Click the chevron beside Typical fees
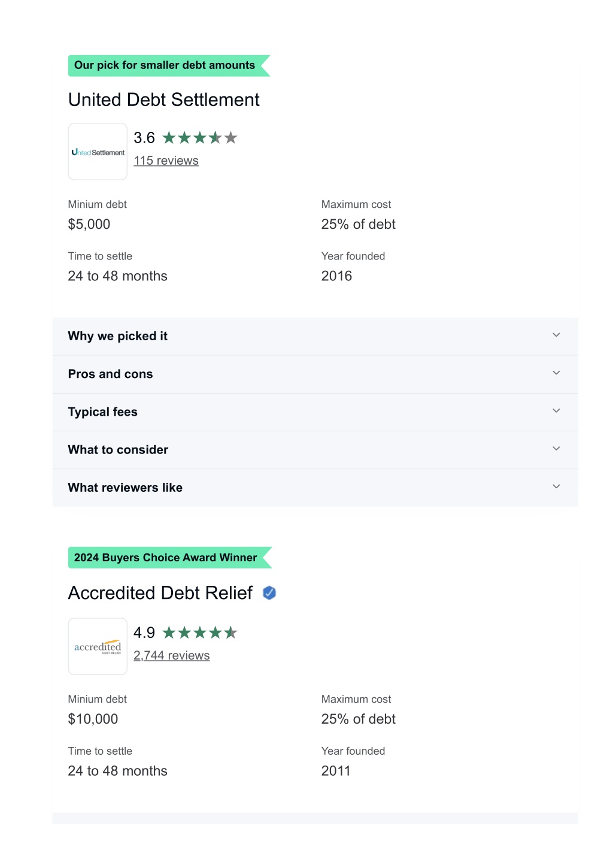The width and height of the screenshot is (613, 868). click(x=556, y=410)
